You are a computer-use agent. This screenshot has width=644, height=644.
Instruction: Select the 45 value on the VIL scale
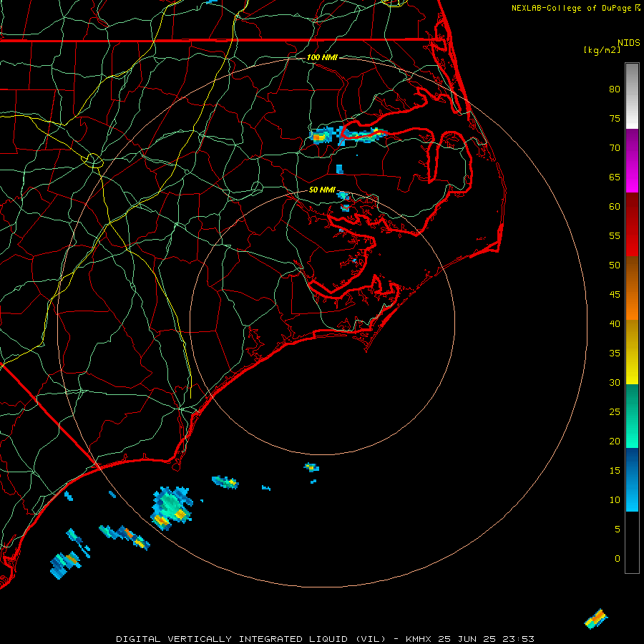point(615,295)
